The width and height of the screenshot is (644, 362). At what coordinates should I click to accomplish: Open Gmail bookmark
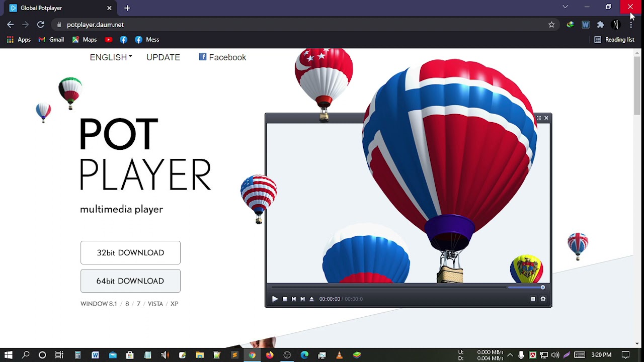[x=51, y=40]
